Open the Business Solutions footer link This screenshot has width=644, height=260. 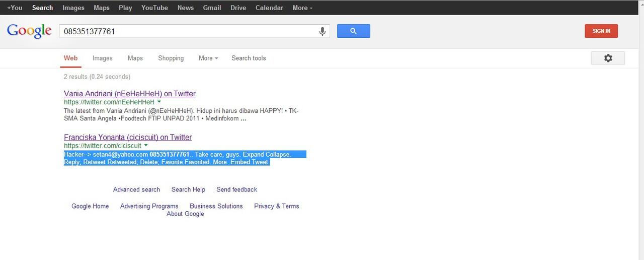[216, 206]
